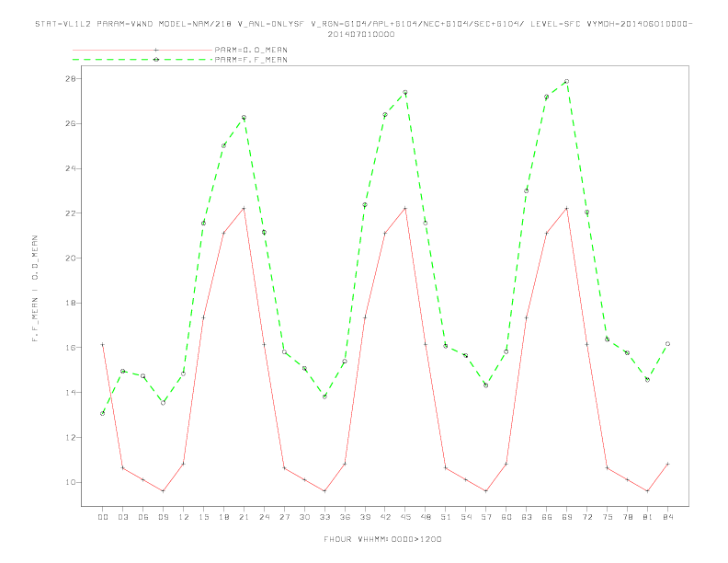The height and width of the screenshot is (563, 728).
Task: Click the x-axis tick label 60
Action: click(506, 517)
